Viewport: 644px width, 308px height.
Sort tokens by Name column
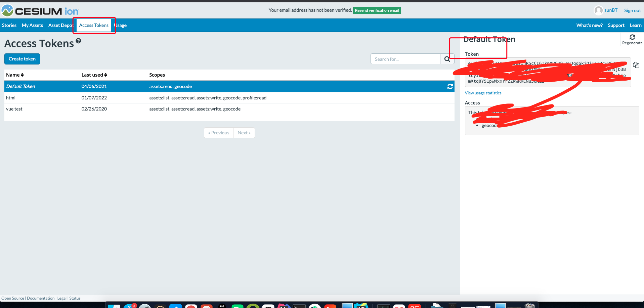pyautogui.click(x=15, y=75)
